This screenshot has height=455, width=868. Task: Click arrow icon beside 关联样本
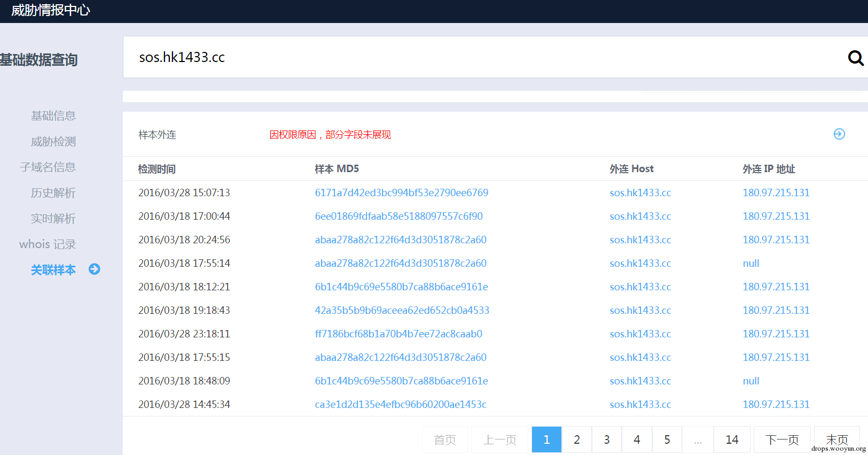(x=95, y=269)
